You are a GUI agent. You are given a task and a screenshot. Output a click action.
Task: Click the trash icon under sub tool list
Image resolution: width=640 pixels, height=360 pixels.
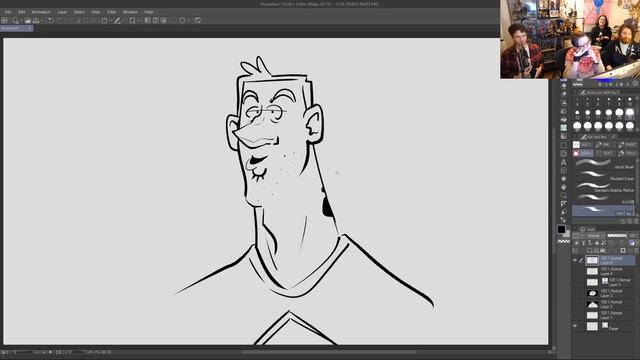click(x=636, y=221)
